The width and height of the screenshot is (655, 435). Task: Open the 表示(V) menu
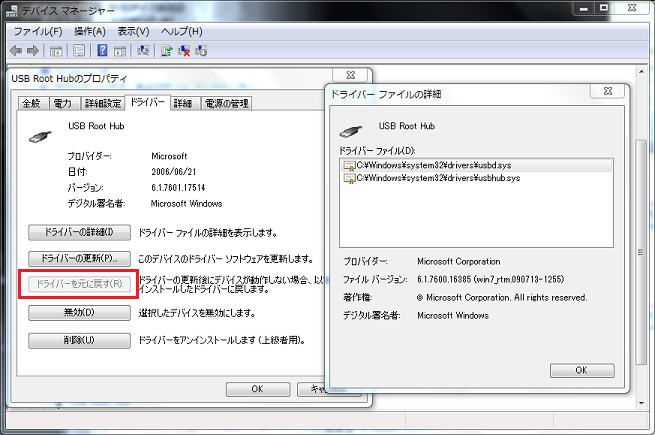pyautogui.click(x=133, y=32)
